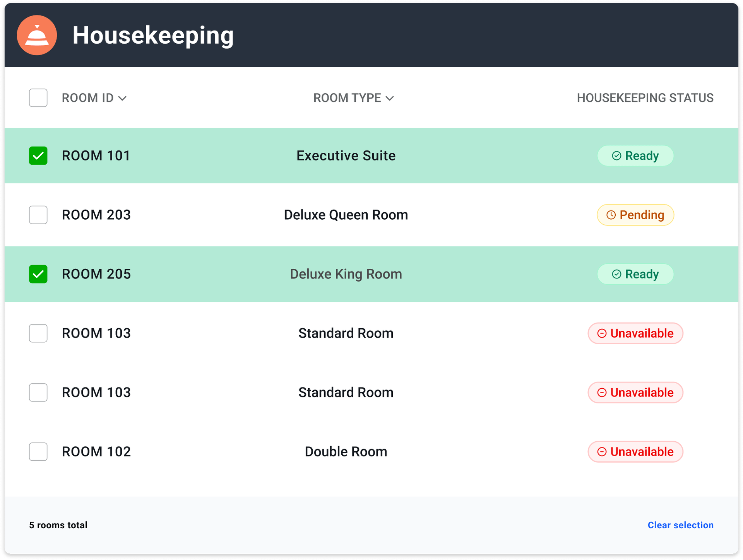Click the Executive Suite cell
Image resolution: width=743 pixels, height=560 pixels.
tap(346, 155)
